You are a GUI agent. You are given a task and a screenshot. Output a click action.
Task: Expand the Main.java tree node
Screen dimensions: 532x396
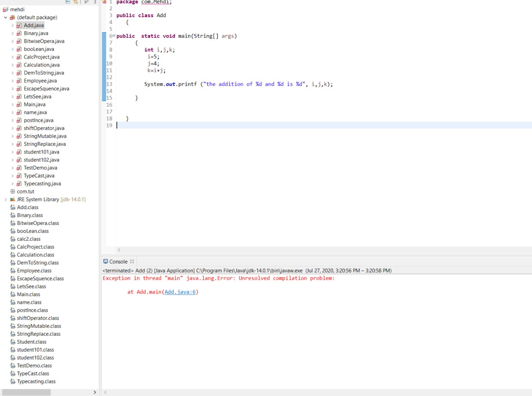12,104
